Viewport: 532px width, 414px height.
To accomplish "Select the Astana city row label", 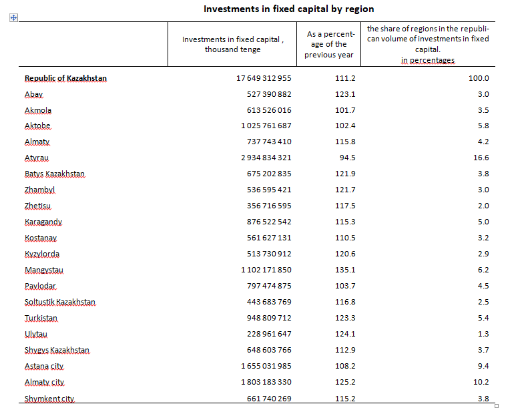I will click(44, 366).
